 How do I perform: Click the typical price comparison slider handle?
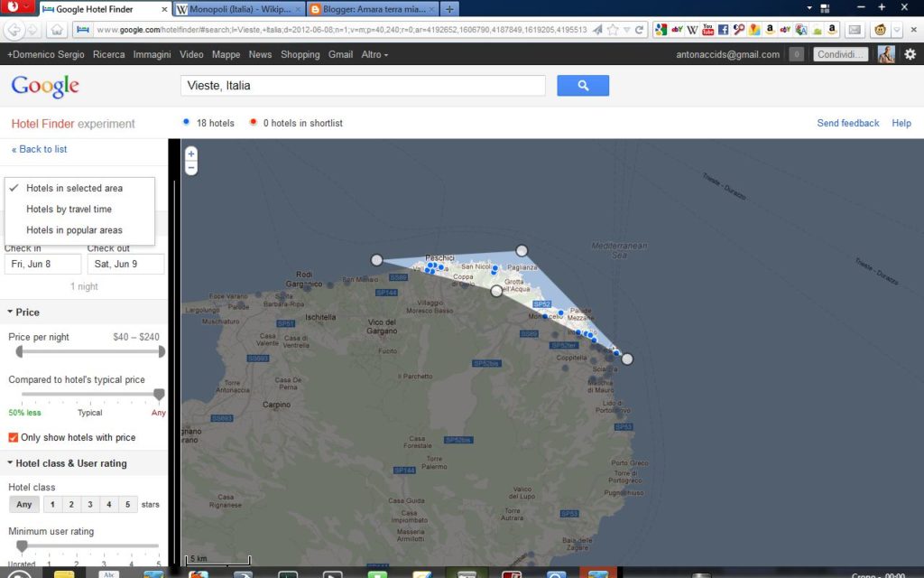tap(159, 395)
